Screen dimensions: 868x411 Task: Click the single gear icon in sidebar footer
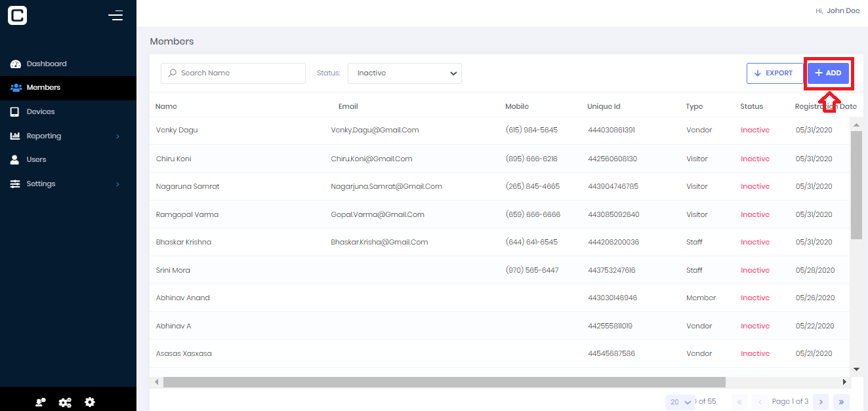coord(90,402)
